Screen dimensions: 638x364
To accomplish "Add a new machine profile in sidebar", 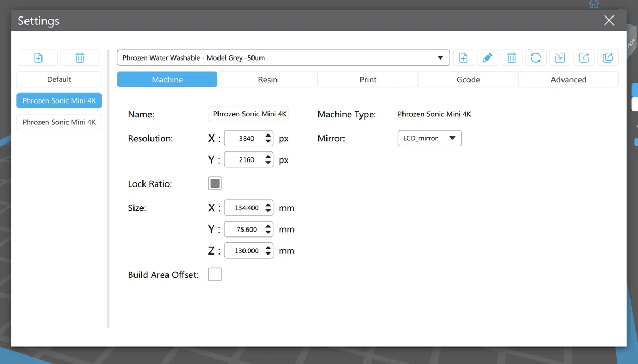I will (38, 58).
